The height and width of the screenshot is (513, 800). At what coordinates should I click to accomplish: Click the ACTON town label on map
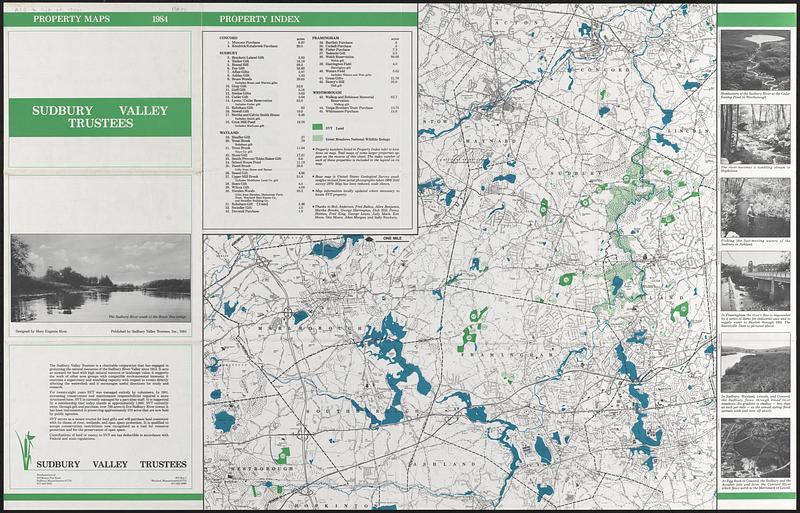pos(519,23)
